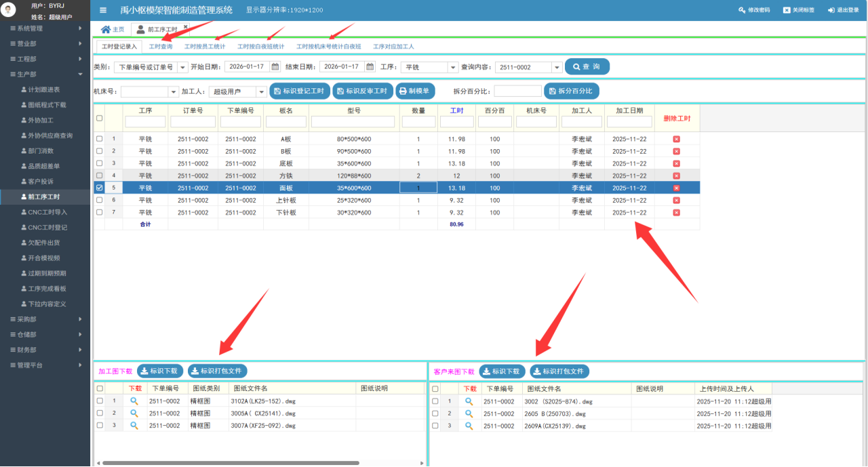Check the checkbox for 底板 row
Image resolution: width=868 pixels, height=467 pixels.
[100, 163]
